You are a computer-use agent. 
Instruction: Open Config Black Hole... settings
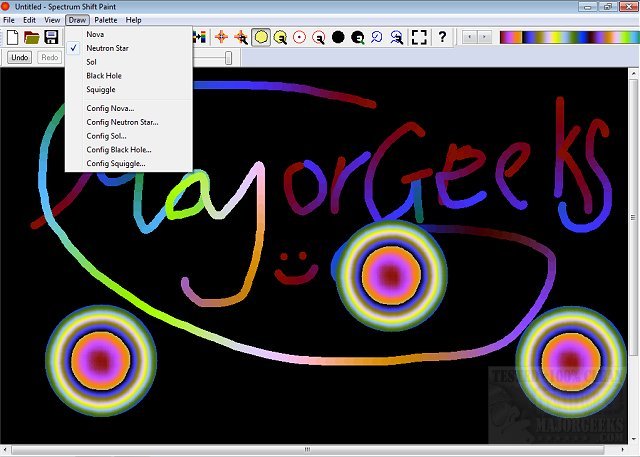click(x=118, y=149)
